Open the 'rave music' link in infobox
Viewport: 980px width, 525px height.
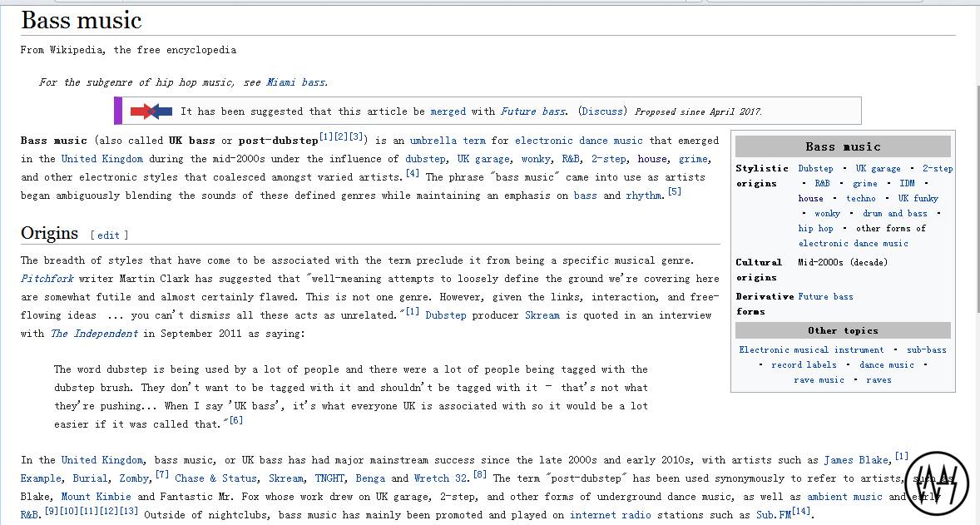coord(819,380)
